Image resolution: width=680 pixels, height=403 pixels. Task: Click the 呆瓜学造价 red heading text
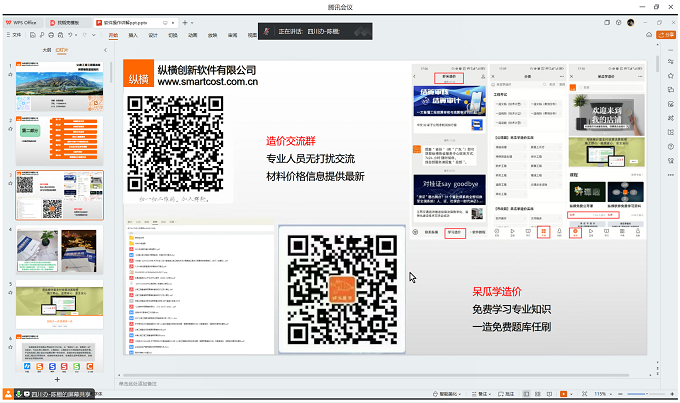(x=497, y=292)
